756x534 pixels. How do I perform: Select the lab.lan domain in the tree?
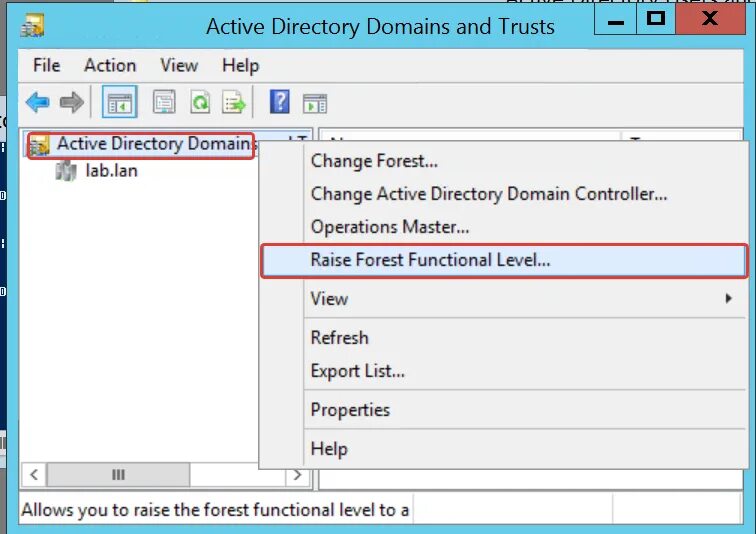click(111, 171)
